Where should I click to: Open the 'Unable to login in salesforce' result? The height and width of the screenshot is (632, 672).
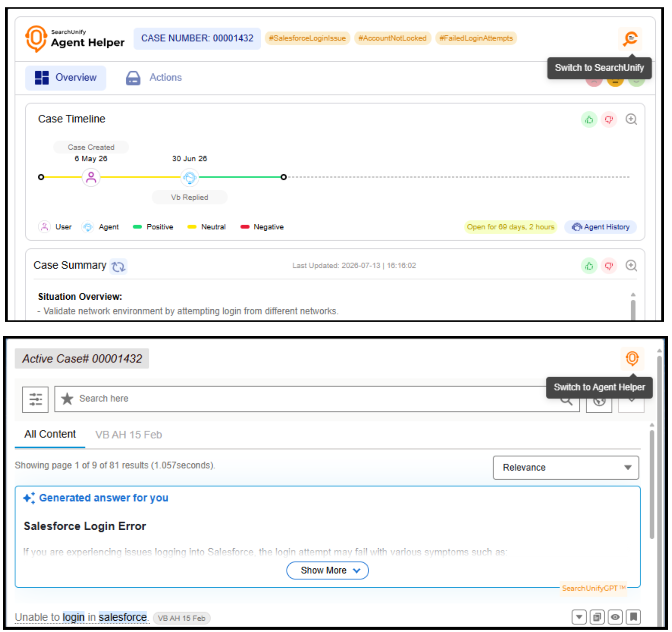coord(82,618)
